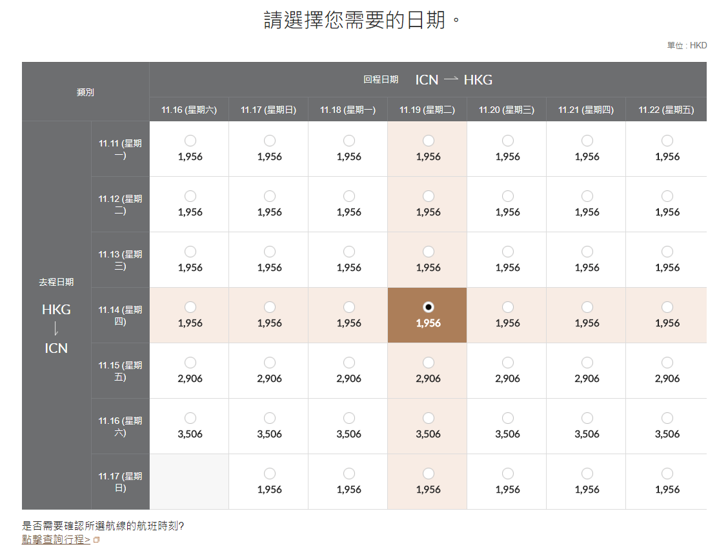This screenshot has width=728, height=560.
Task: Choose 2,906 fare radio returning 11.22
Action: coord(667,363)
